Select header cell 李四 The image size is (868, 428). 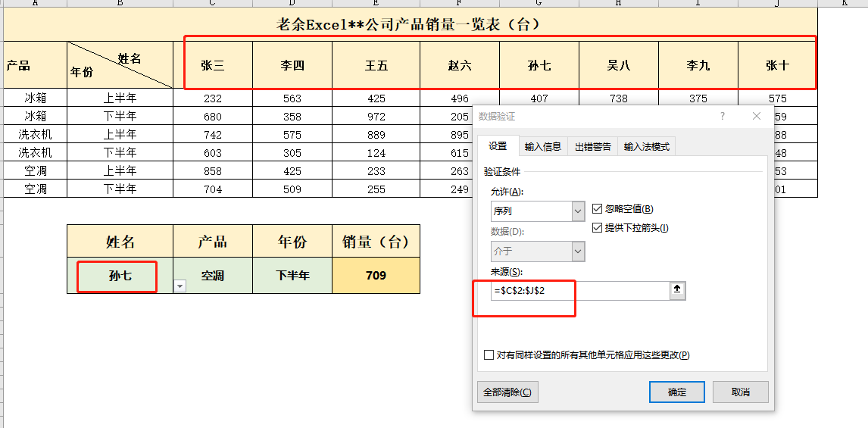point(292,65)
